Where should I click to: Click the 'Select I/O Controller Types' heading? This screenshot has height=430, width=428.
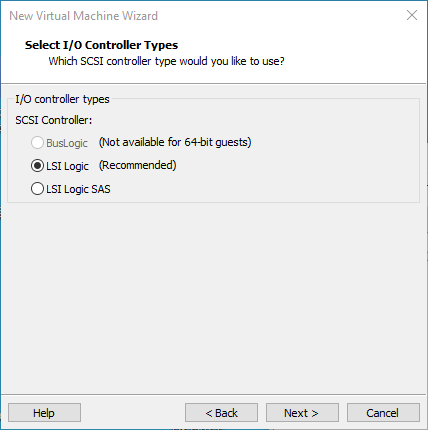coord(101,45)
